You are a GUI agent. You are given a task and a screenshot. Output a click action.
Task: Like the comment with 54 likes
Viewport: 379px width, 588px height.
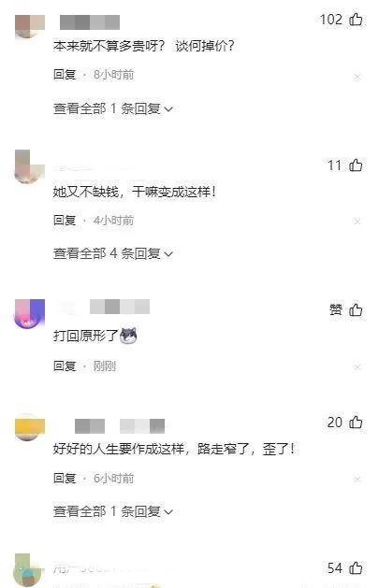pyautogui.click(x=356, y=567)
